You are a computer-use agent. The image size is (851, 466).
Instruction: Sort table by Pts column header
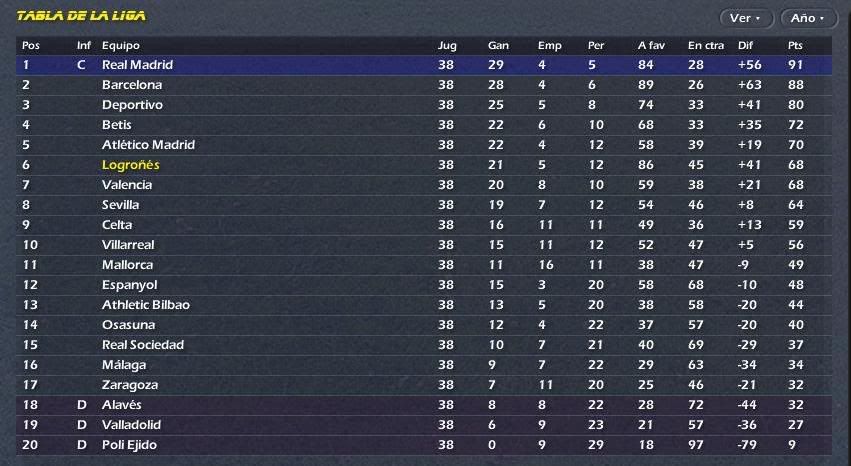tap(795, 46)
